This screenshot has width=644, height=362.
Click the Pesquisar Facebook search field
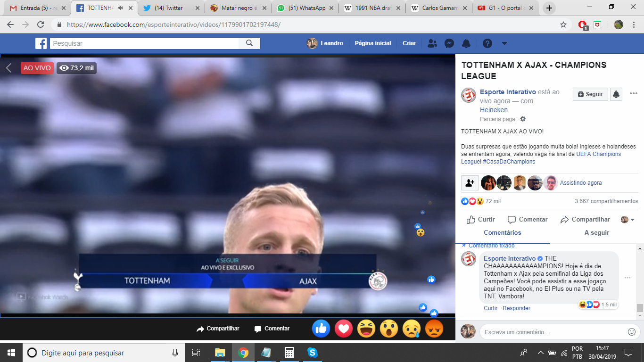click(x=144, y=43)
